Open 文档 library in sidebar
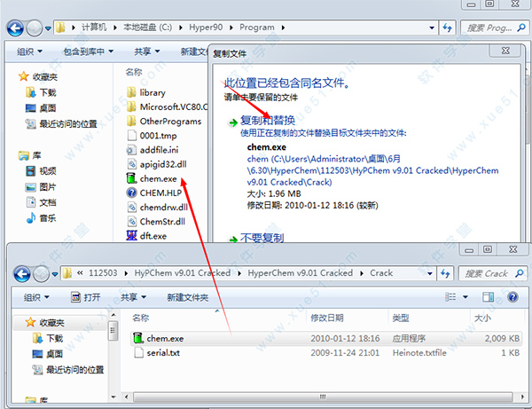Image resolution: width=532 pixels, height=409 pixels. pos(41,202)
